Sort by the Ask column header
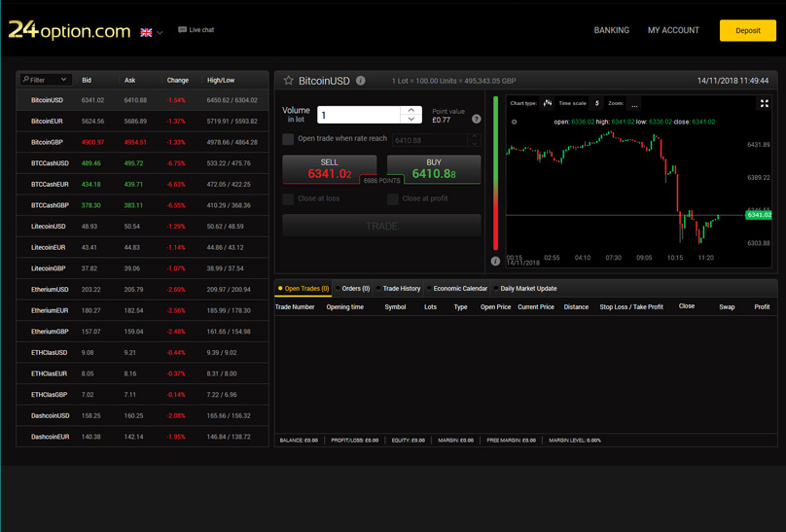The width and height of the screenshot is (786, 532). pos(129,80)
